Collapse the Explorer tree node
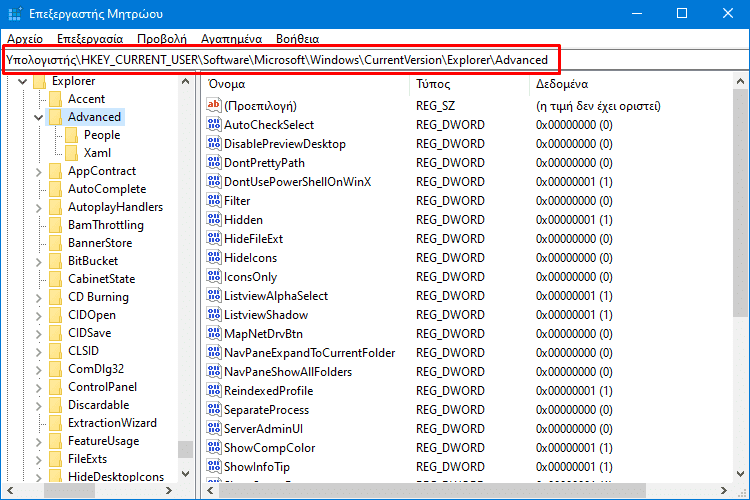 click(x=22, y=81)
